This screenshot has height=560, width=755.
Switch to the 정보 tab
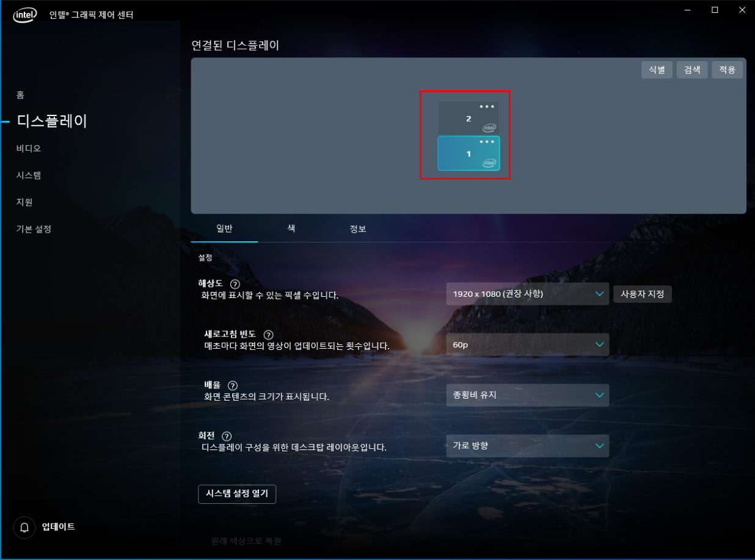coord(358,229)
